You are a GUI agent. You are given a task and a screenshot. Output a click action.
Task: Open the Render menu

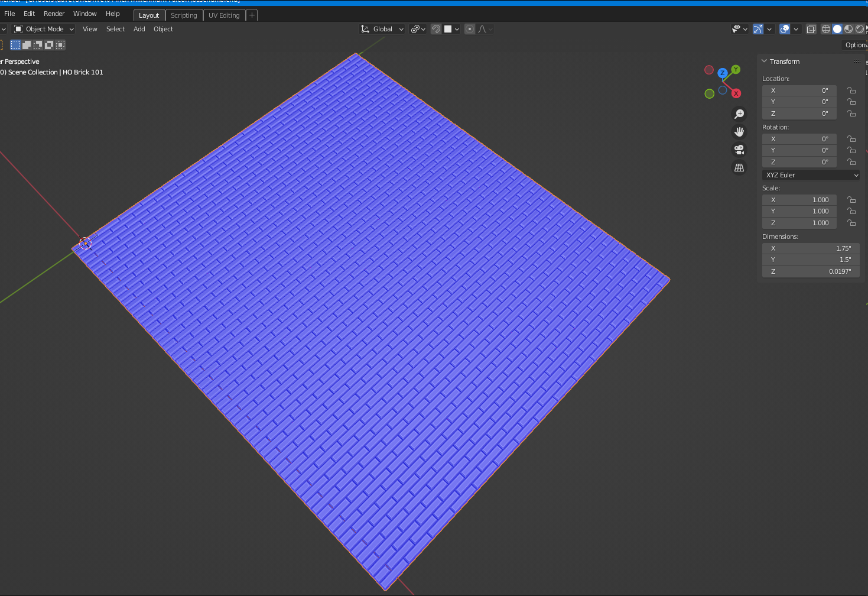tap(54, 14)
